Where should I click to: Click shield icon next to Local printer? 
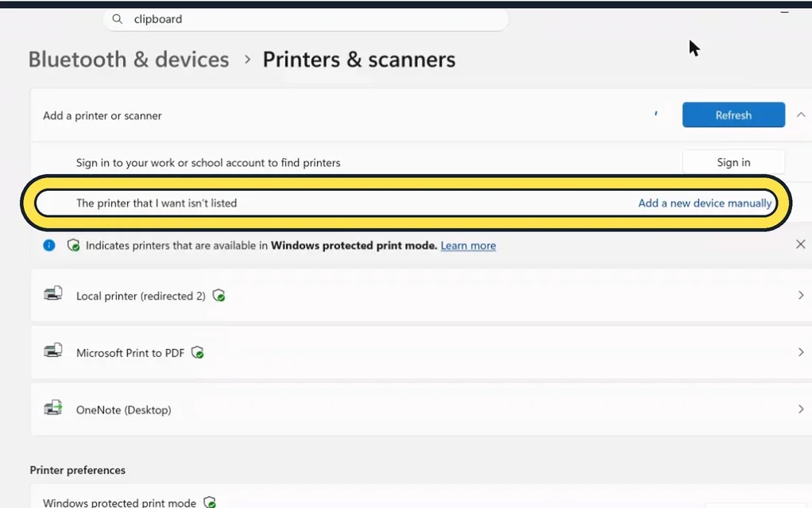219,296
